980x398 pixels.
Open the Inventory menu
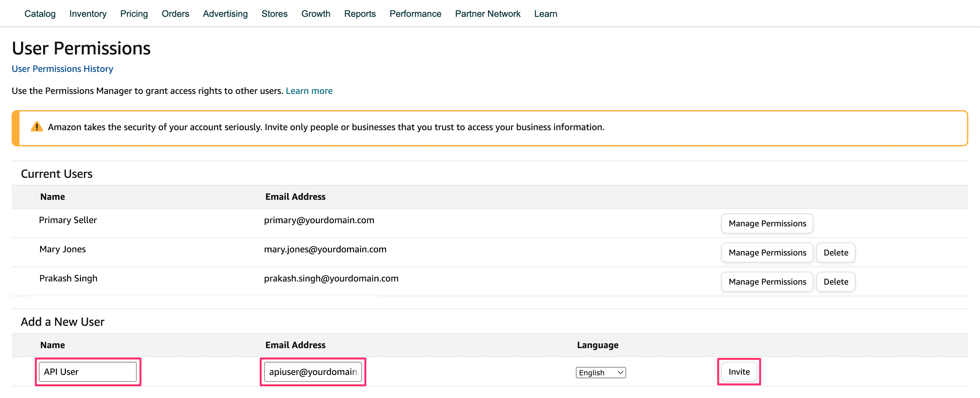88,14
